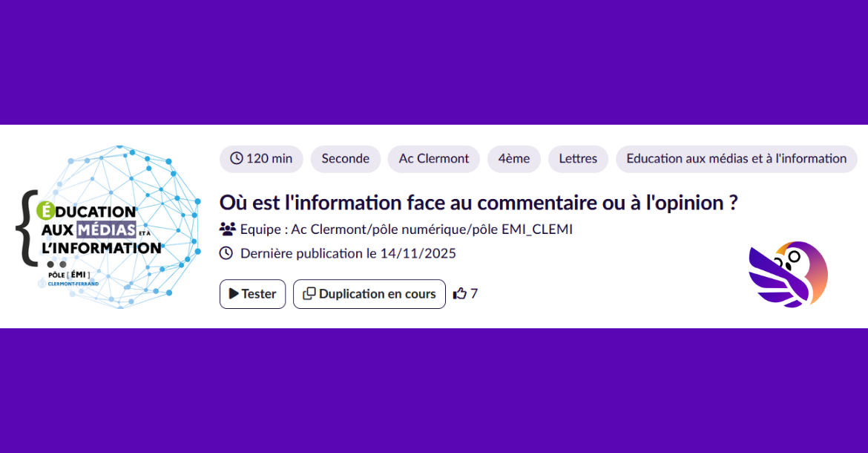Click the Duplication en cours button
The image size is (868, 453).
tap(369, 293)
